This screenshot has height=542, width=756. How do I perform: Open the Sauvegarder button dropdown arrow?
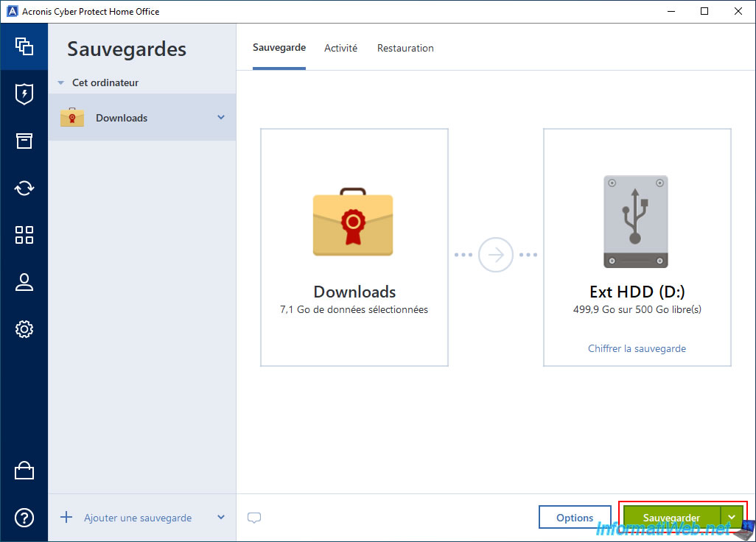coord(732,518)
